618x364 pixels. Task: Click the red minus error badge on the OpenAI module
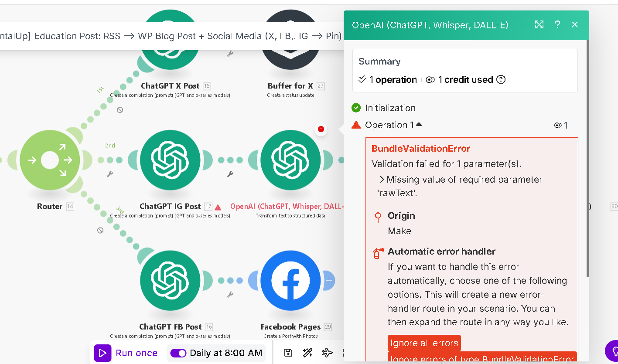321,129
